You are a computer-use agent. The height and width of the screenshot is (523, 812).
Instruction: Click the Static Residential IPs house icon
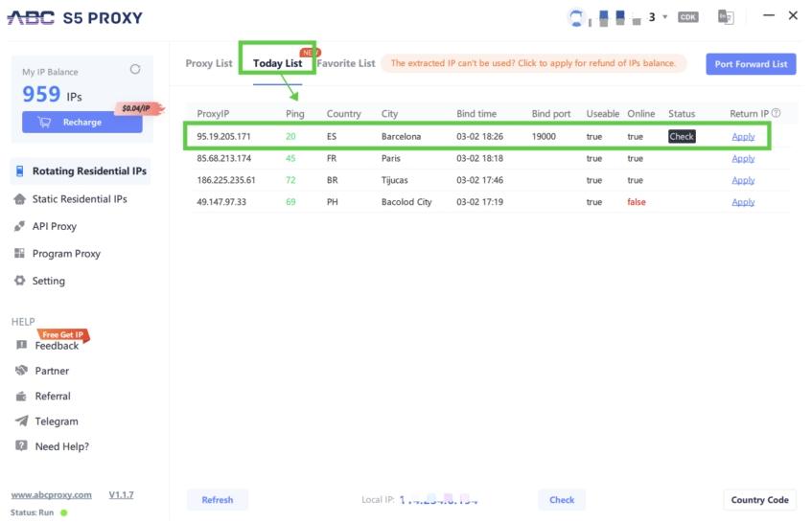click(20, 199)
